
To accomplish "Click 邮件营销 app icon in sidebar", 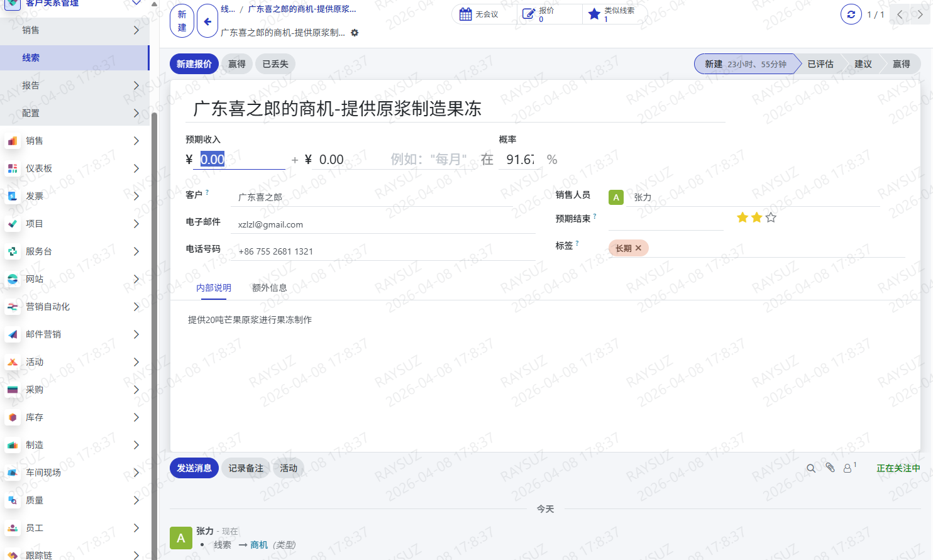I will pos(13,334).
